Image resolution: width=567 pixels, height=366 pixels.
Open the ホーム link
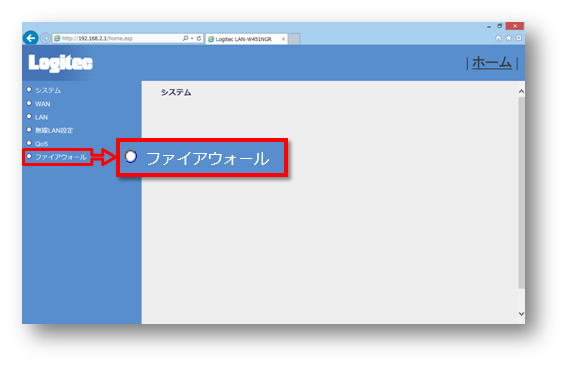pyautogui.click(x=492, y=63)
